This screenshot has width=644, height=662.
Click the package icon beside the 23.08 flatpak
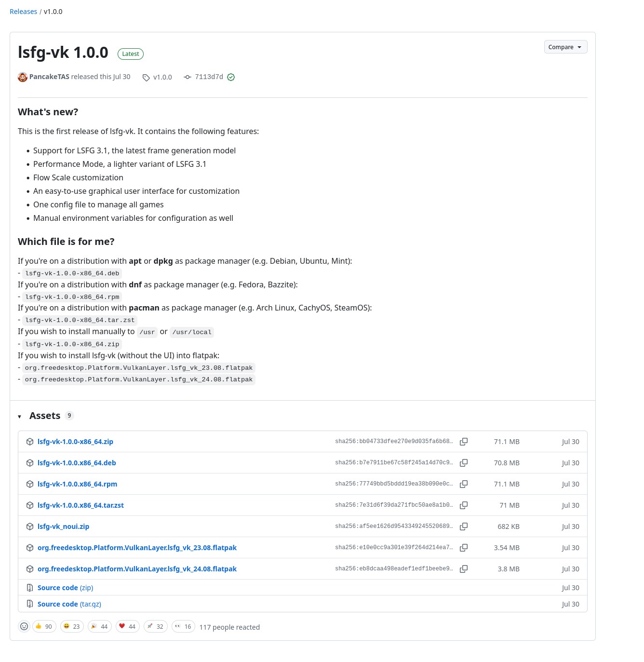(30, 548)
